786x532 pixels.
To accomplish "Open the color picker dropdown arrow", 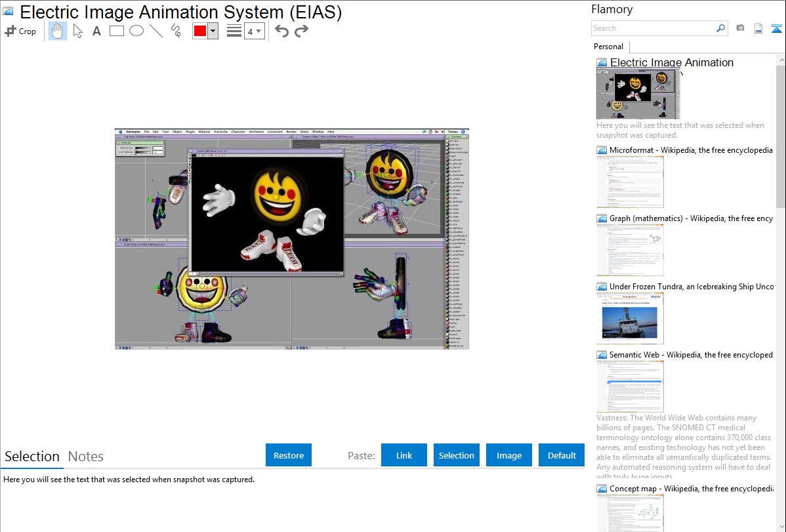I will 213,31.
